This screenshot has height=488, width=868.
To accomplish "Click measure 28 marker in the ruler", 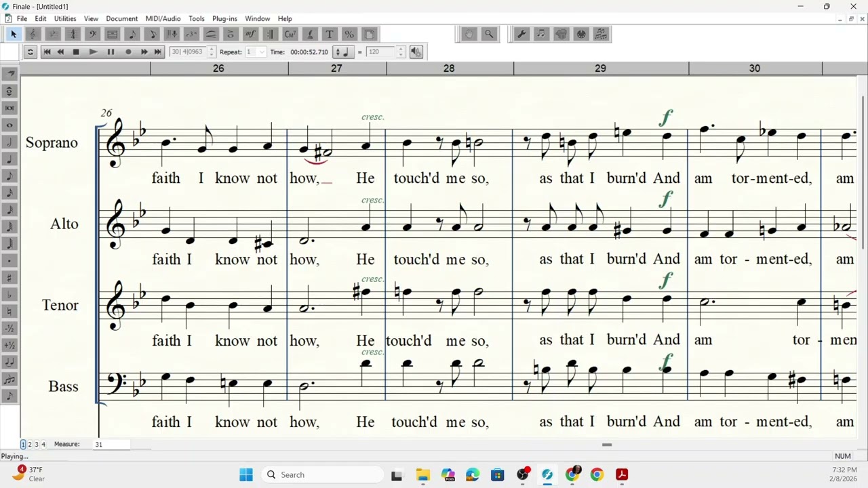I will (449, 68).
